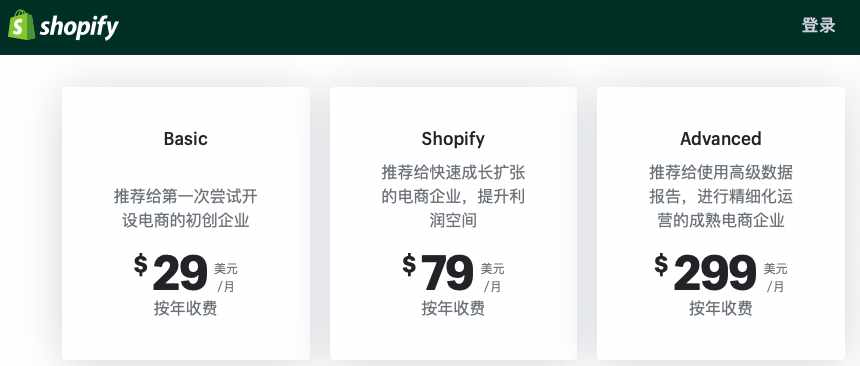Click Advanced plan description 推荐给使用高级数据报告

coord(721,197)
